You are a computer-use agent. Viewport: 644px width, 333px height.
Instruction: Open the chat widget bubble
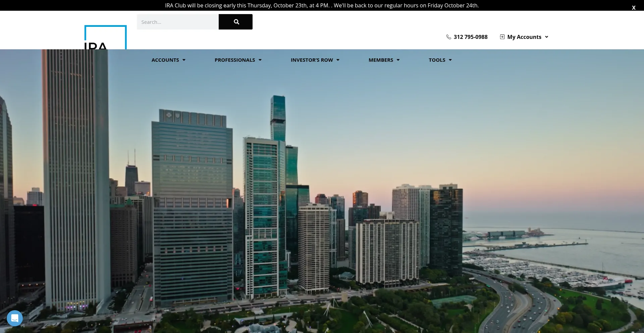coord(15,318)
